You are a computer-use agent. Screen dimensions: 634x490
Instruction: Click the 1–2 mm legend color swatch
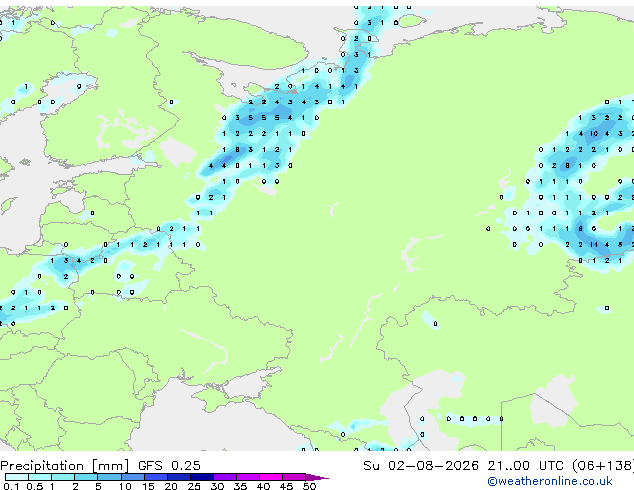[x=63, y=477]
